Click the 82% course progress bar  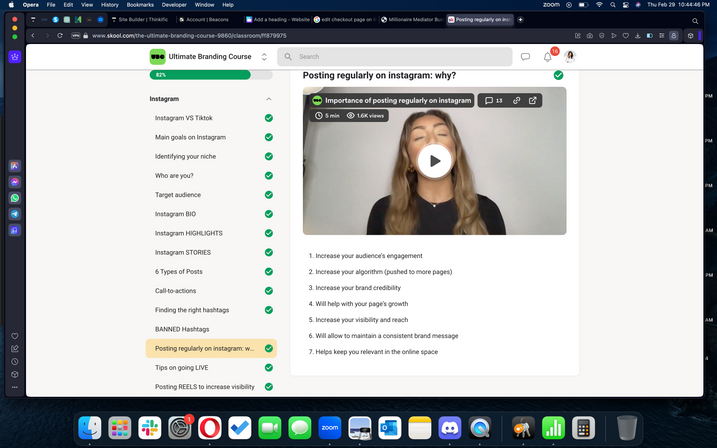pyautogui.click(x=211, y=75)
